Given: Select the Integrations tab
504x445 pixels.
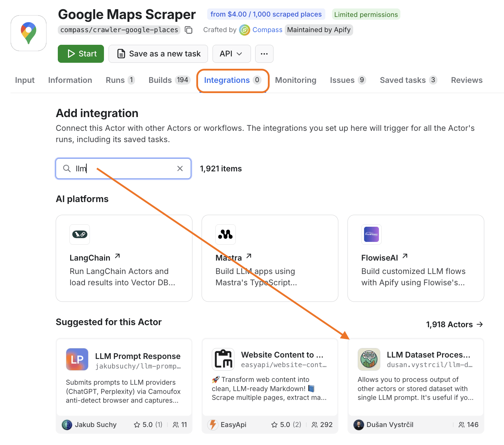Looking at the screenshot, I should (x=233, y=80).
